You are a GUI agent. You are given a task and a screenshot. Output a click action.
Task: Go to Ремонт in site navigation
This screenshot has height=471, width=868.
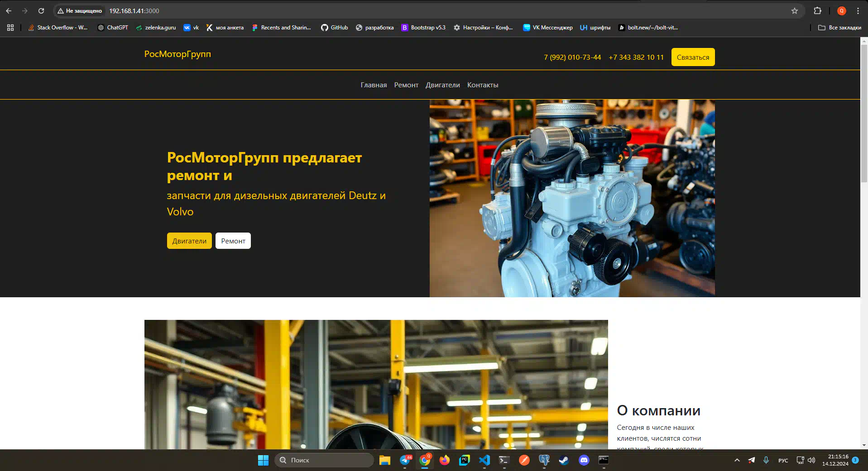click(406, 85)
